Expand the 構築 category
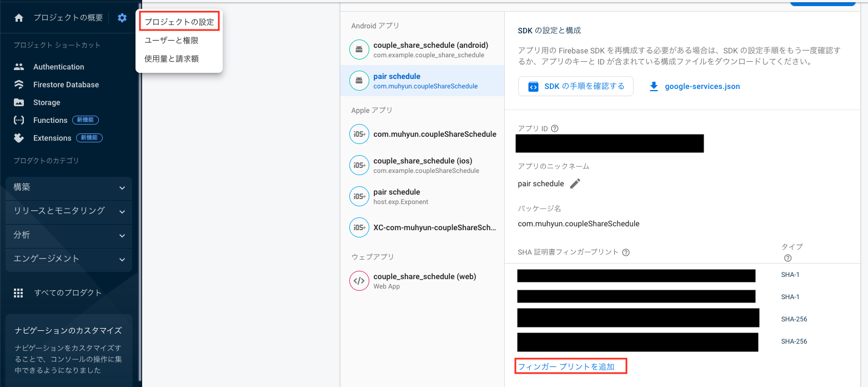Image resolution: width=868 pixels, height=387 pixels. coord(69,188)
